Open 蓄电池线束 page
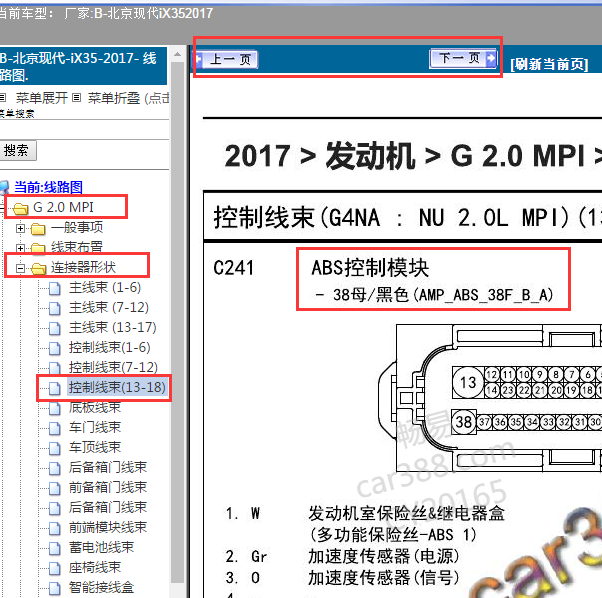602x598 pixels. click(x=101, y=547)
